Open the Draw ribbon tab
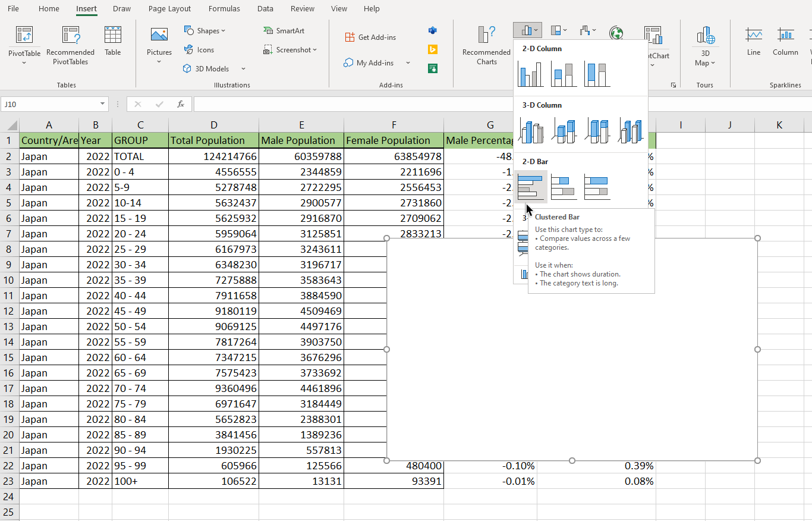Image resolution: width=812 pixels, height=521 pixels. tap(121, 8)
